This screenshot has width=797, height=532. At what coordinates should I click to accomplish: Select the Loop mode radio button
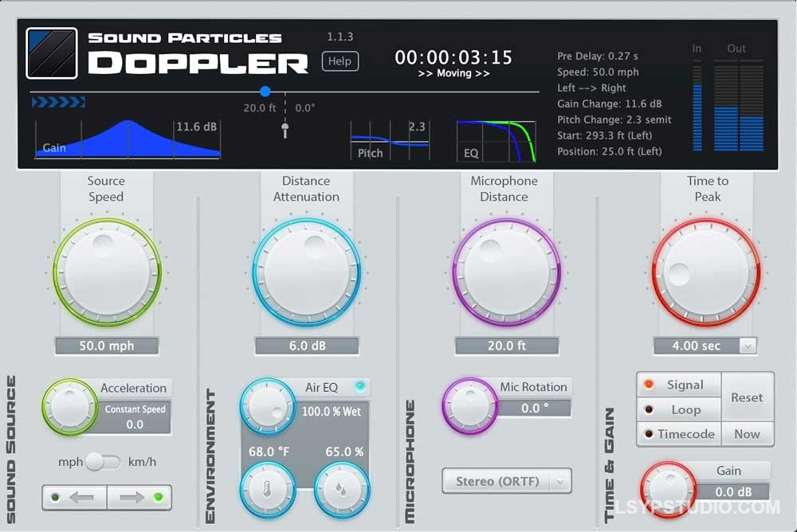[x=678, y=409]
